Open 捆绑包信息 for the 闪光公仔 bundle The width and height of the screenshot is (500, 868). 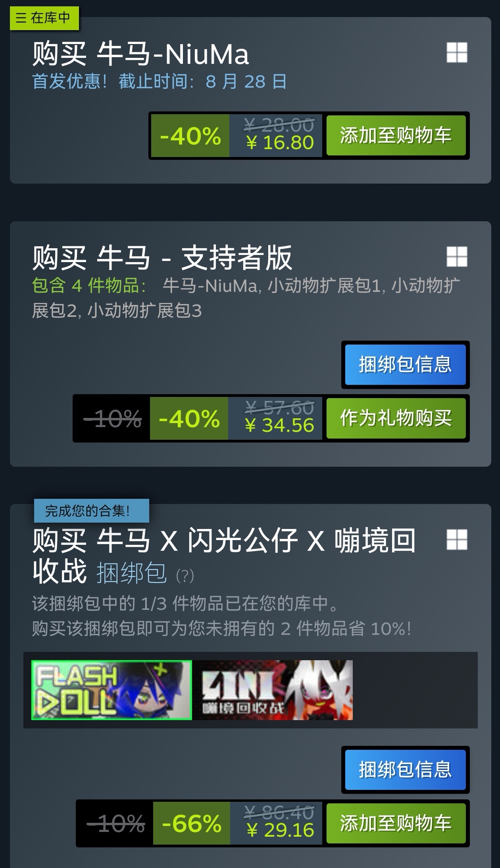405,770
